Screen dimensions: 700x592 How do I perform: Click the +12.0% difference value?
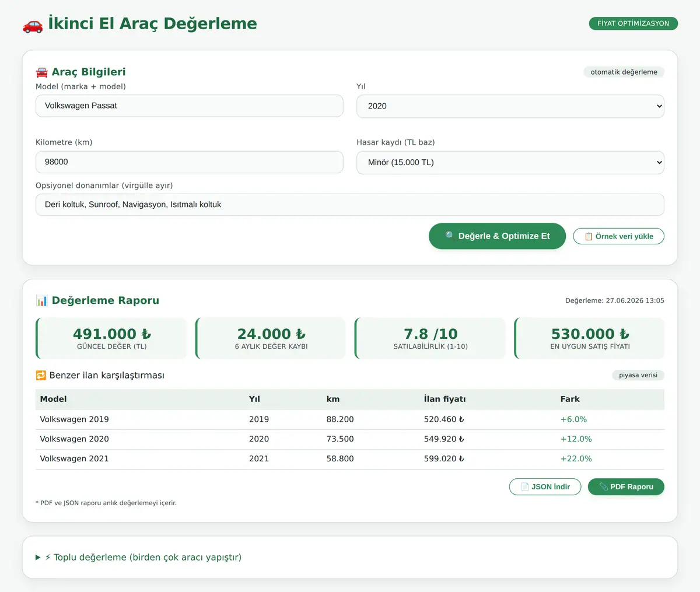coord(576,439)
